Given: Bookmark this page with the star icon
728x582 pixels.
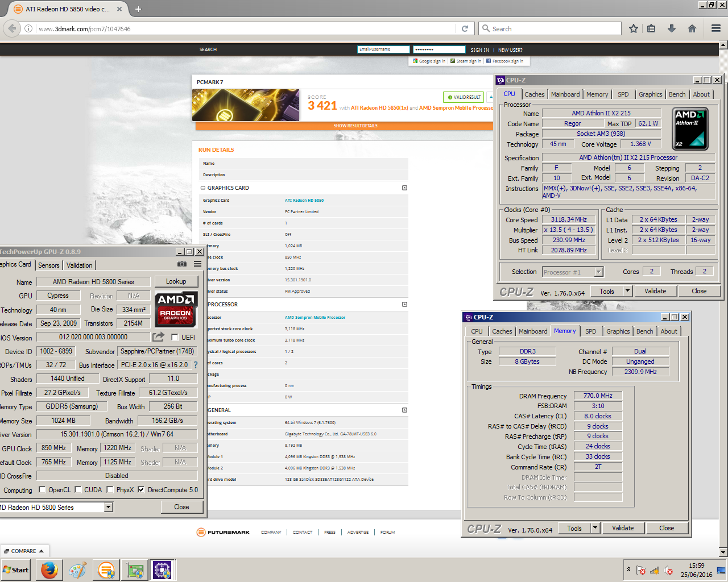Looking at the screenshot, I should tap(634, 28).
